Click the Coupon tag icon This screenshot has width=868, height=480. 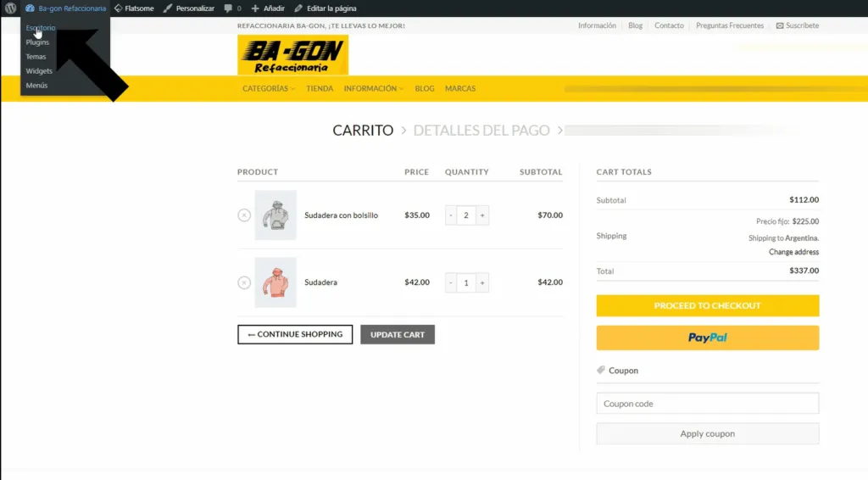click(x=601, y=370)
